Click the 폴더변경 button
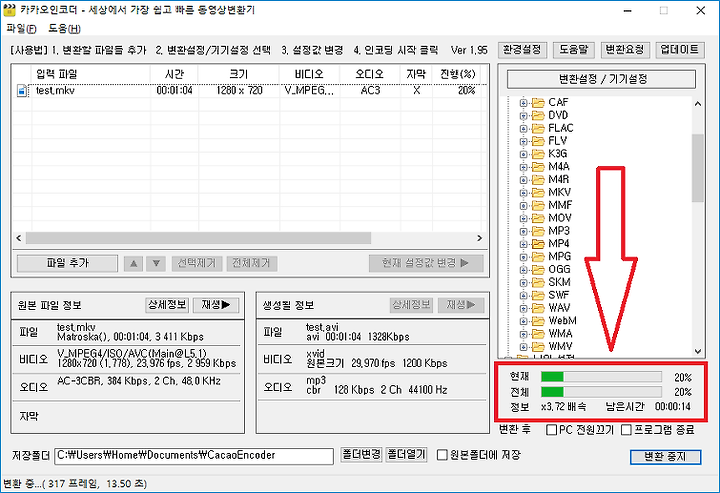The width and height of the screenshot is (720, 493). pos(361,455)
